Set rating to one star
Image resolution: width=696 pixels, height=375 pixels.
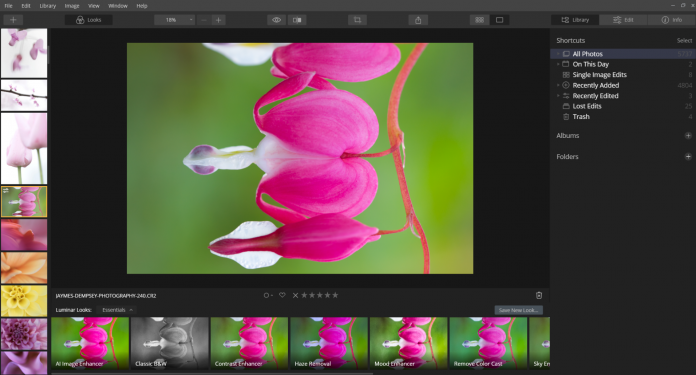click(x=304, y=295)
